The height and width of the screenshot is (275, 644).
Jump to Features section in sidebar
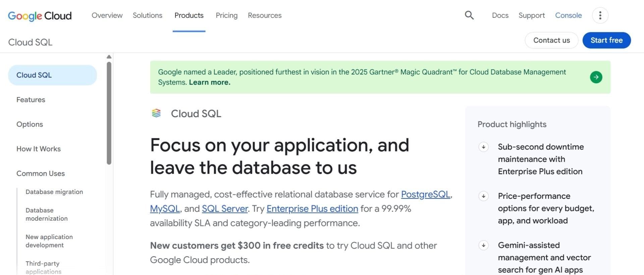tap(31, 100)
